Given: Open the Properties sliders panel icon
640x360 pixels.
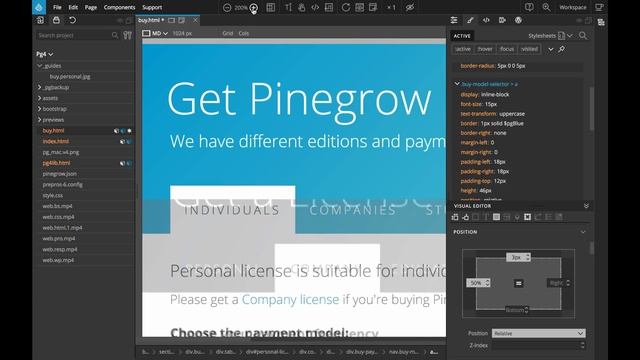Looking at the screenshot, I should 454,20.
